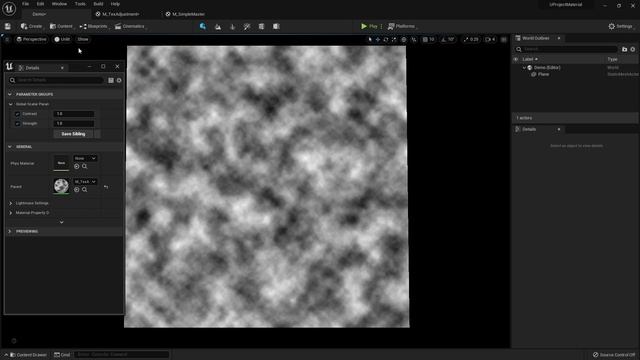Open the Window menu
The height and width of the screenshot is (360, 640).
pos(59,4)
